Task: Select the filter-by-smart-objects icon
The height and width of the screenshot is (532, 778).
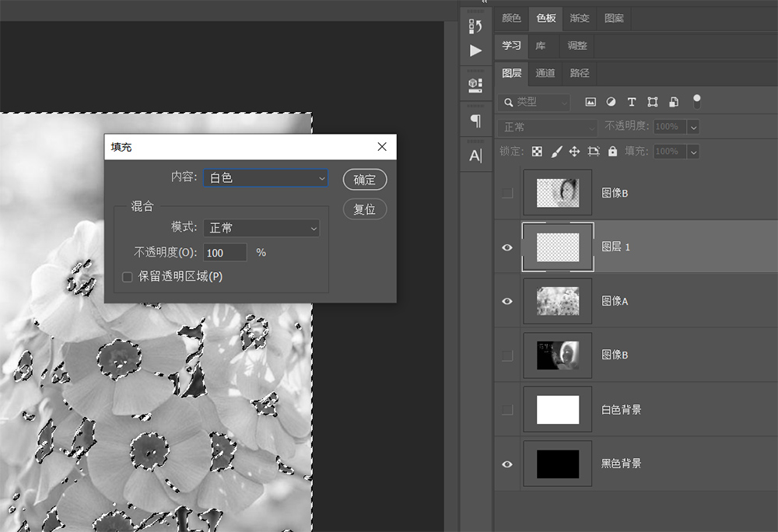Action: point(674,101)
